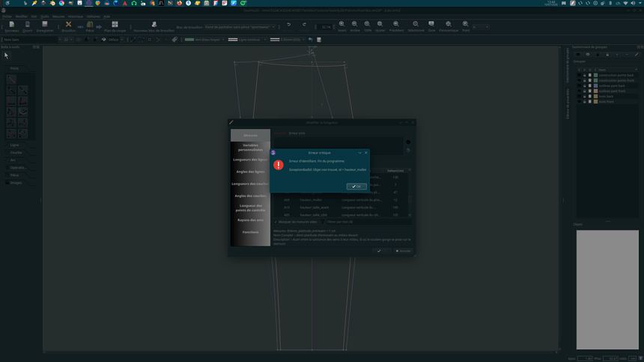The image size is (644, 362).
Task: Click the Enregistrer toolbar icon
Action: pos(45,27)
